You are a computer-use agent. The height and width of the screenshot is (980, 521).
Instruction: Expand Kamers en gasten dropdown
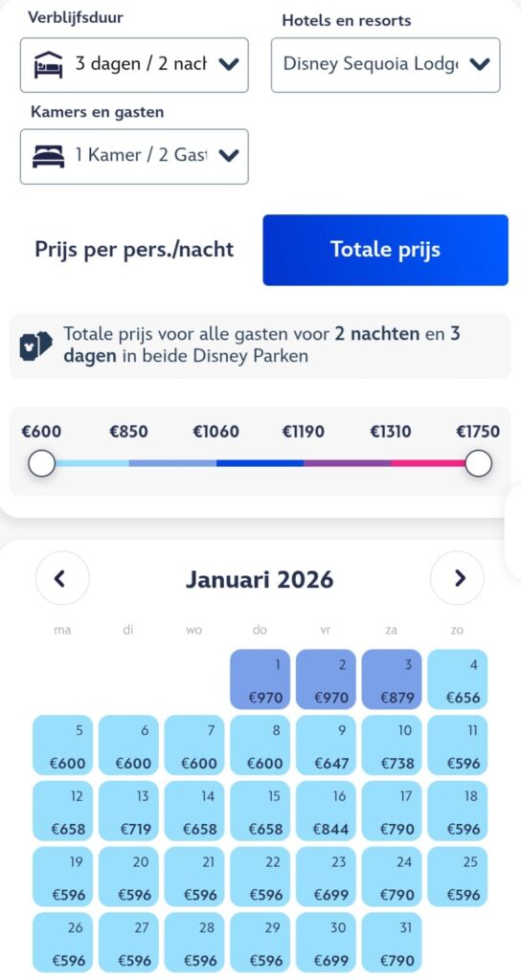pyautogui.click(x=134, y=156)
